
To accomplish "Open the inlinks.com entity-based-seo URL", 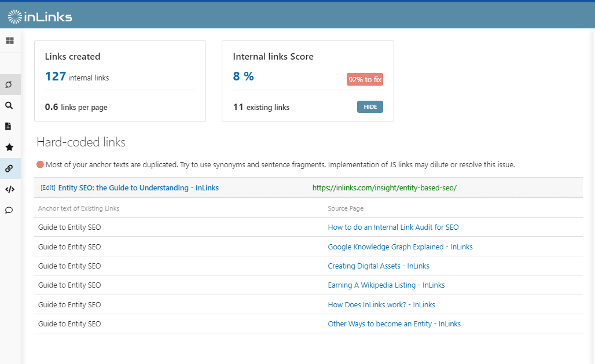I will tap(384, 187).
